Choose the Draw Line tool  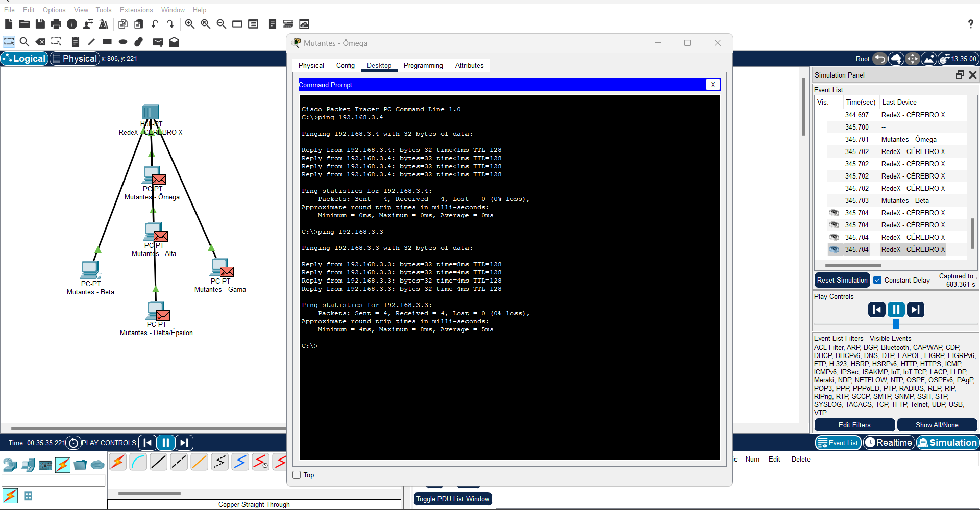click(91, 42)
